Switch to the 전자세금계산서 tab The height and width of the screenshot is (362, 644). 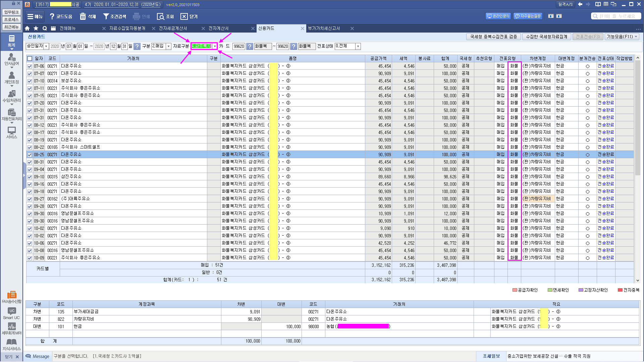(x=173, y=28)
